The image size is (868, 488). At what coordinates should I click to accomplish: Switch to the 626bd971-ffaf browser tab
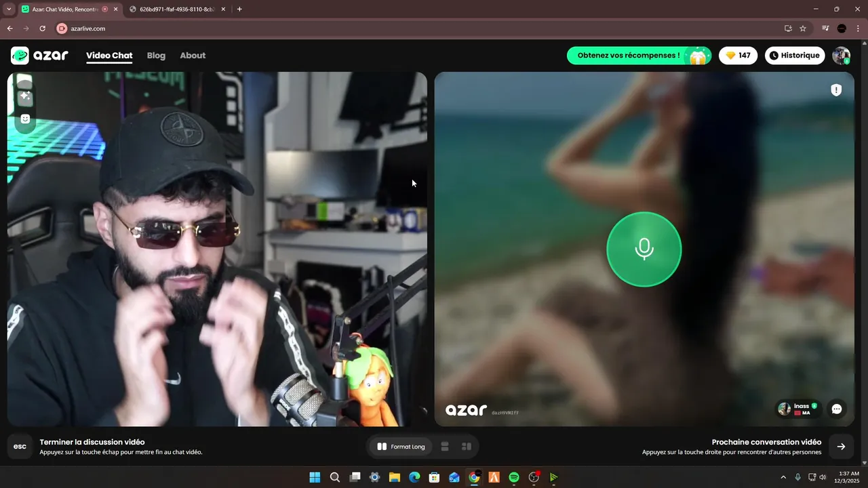[x=176, y=9]
